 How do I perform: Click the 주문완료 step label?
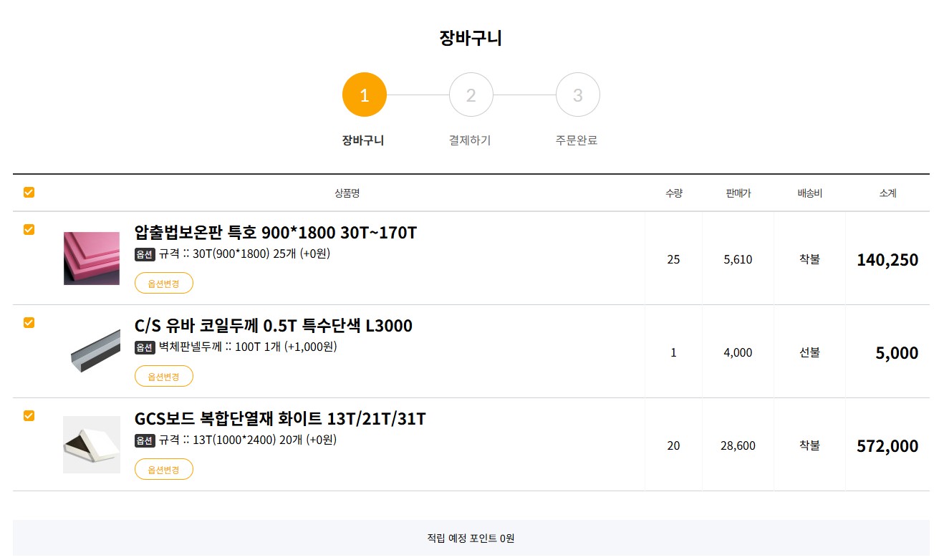point(577,140)
